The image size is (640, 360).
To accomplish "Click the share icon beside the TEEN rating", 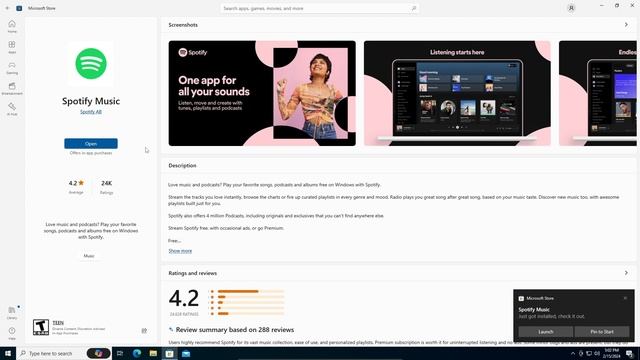I will click(x=144, y=331).
